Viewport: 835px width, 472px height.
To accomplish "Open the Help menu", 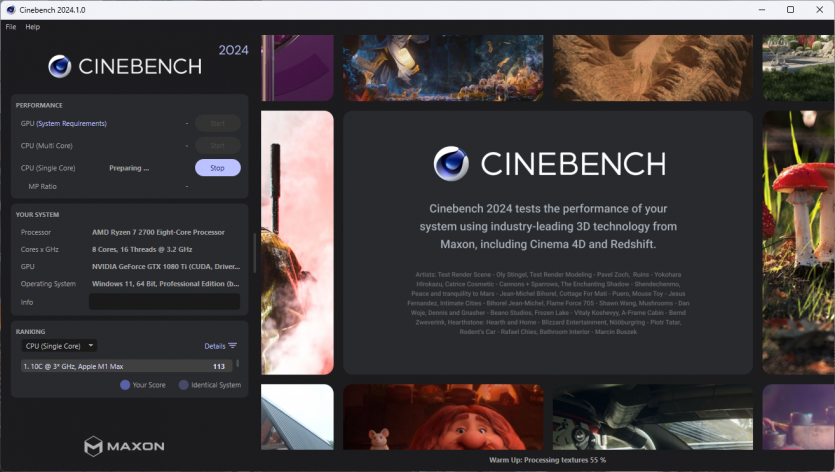I will click(x=33, y=27).
